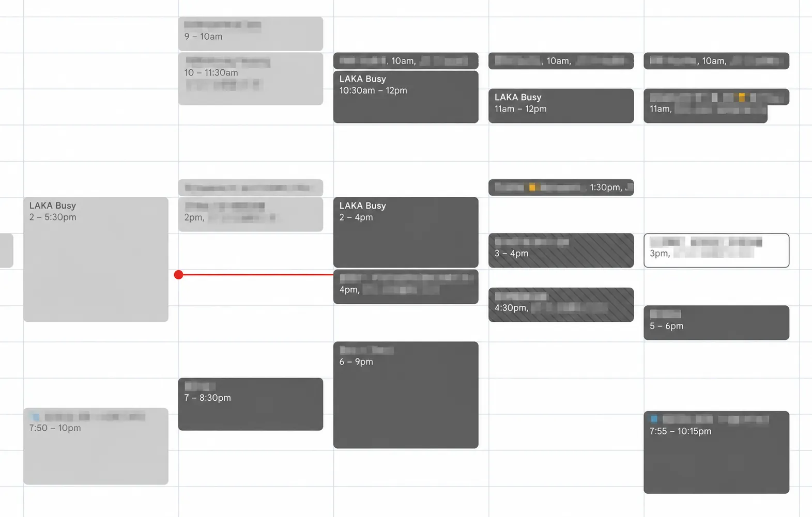Open the LAKA Busy 2 – 5:30pm event
Screen dimensions: 812x517
click(x=96, y=259)
